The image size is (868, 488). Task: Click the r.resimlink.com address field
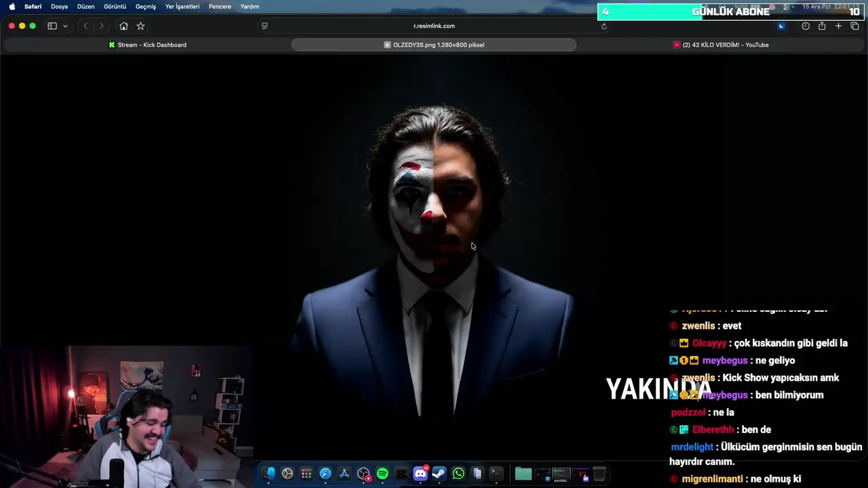434,26
